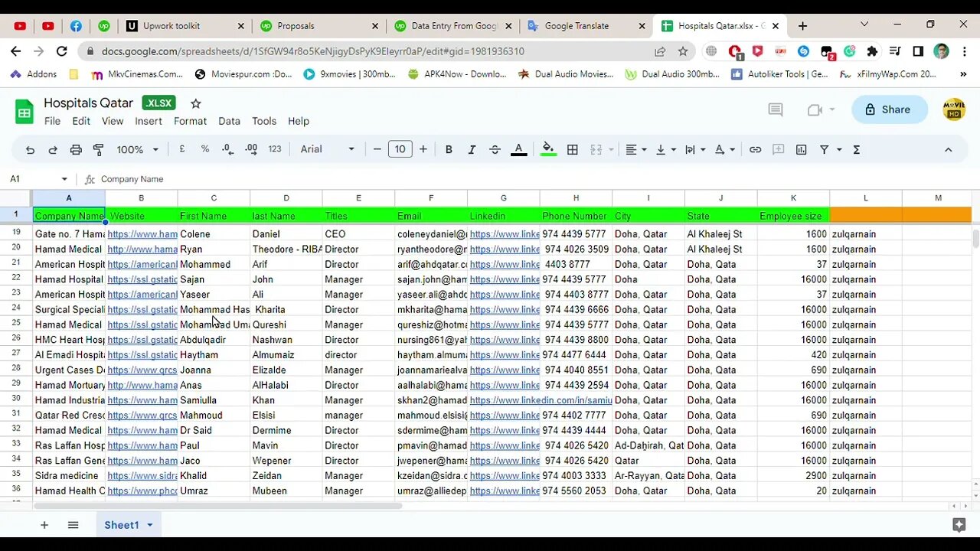The width and height of the screenshot is (980, 551).
Task: Open the text rotation dropdown
Action: tap(725, 150)
